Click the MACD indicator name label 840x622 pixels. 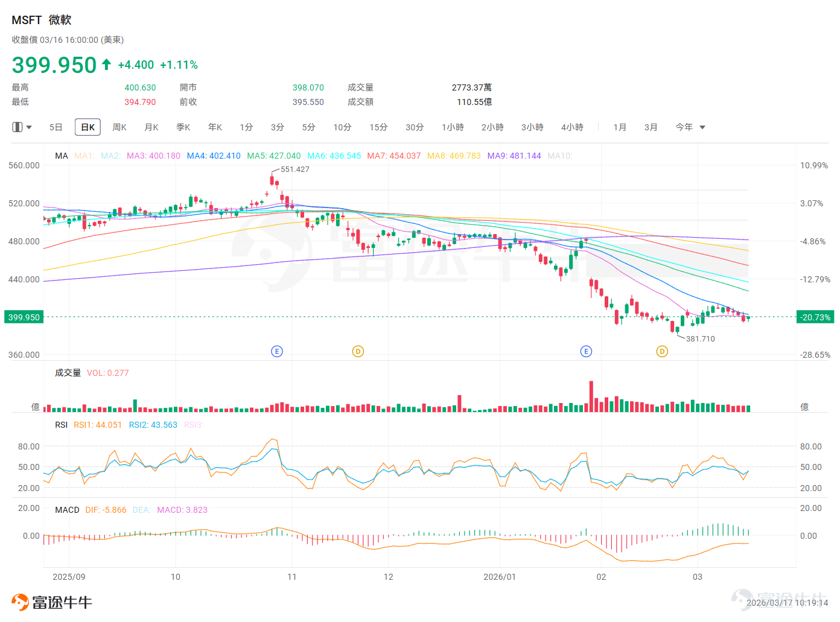(x=67, y=510)
